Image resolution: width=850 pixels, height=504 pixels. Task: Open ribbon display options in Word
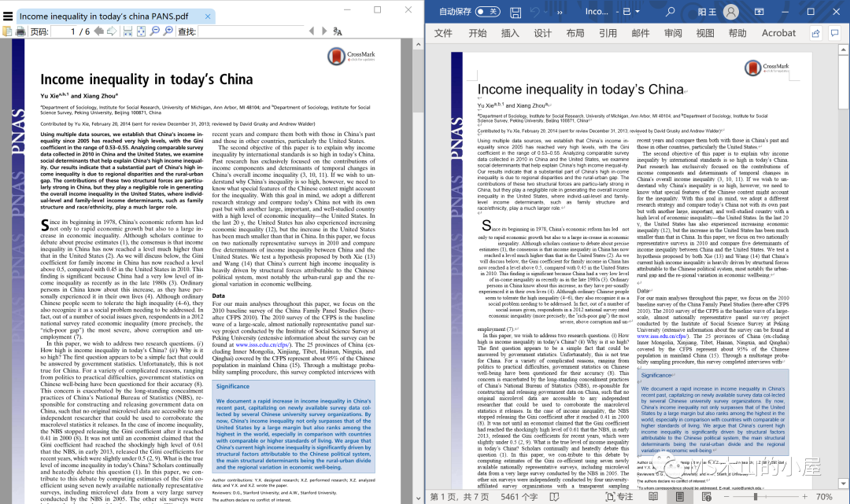tap(759, 11)
